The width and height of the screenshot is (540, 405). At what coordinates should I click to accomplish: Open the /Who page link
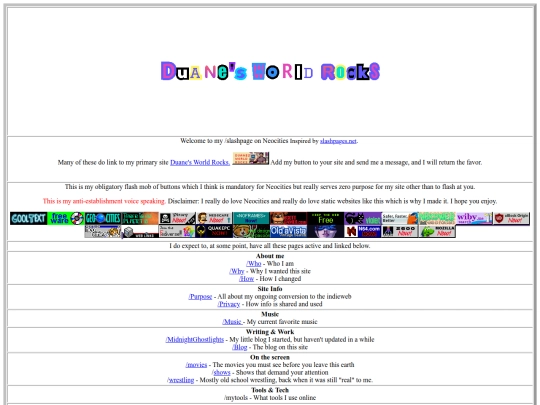(x=254, y=264)
